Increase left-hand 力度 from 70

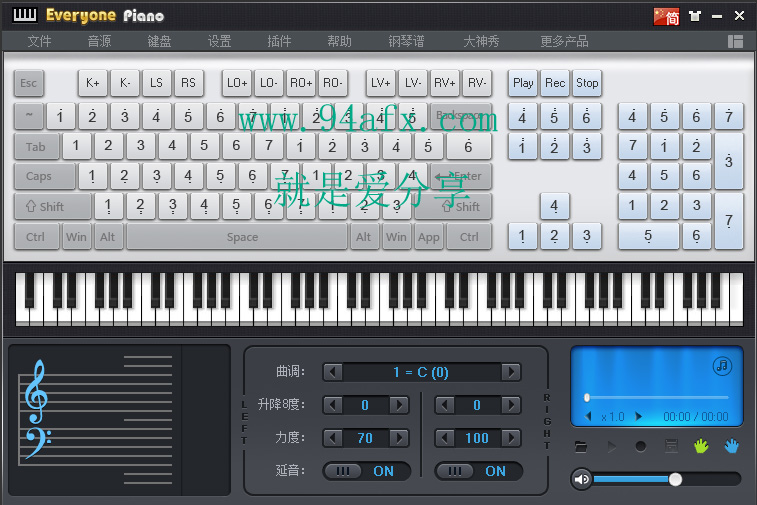pos(399,438)
